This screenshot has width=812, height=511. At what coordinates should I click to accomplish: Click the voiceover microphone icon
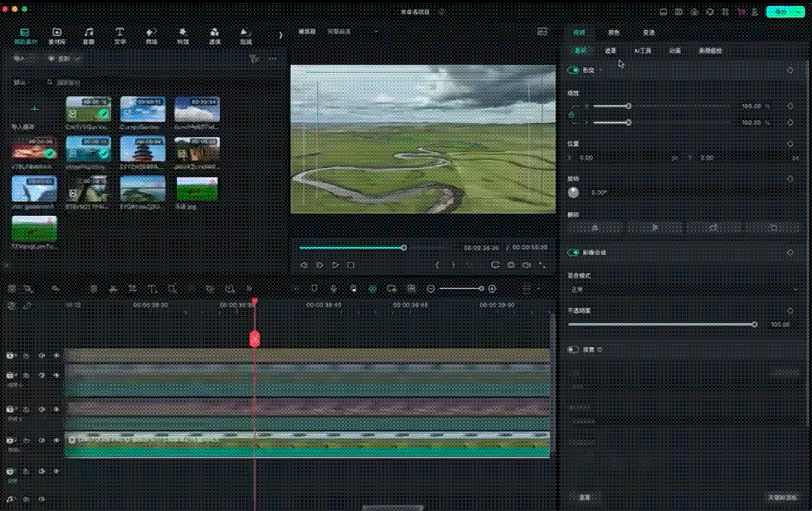tap(333, 288)
